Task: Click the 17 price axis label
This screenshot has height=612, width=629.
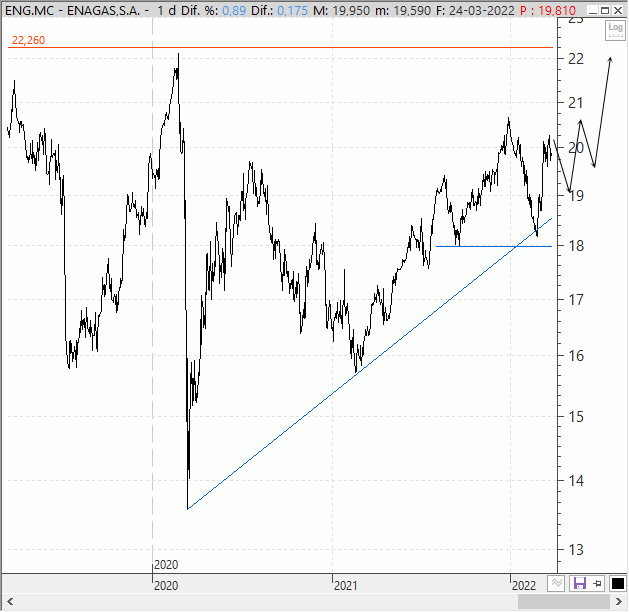Action: click(576, 300)
